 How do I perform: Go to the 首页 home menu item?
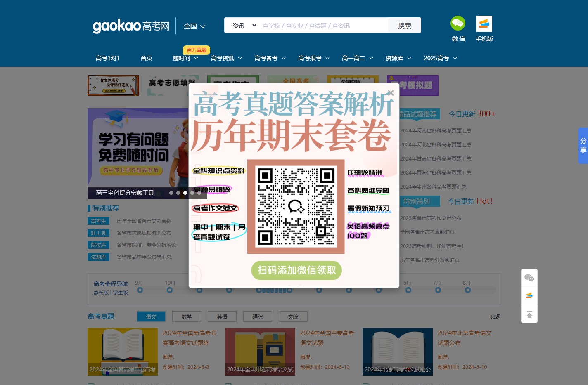146,58
